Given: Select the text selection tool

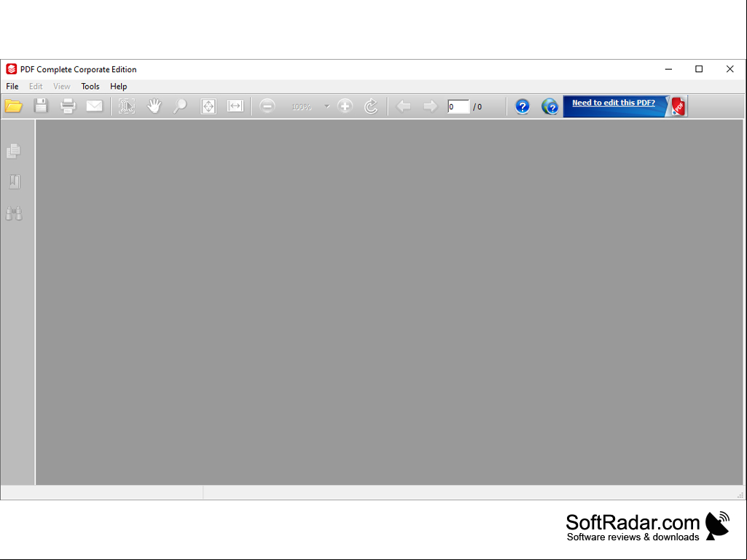Looking at the screenshot, I should [127, 106].
